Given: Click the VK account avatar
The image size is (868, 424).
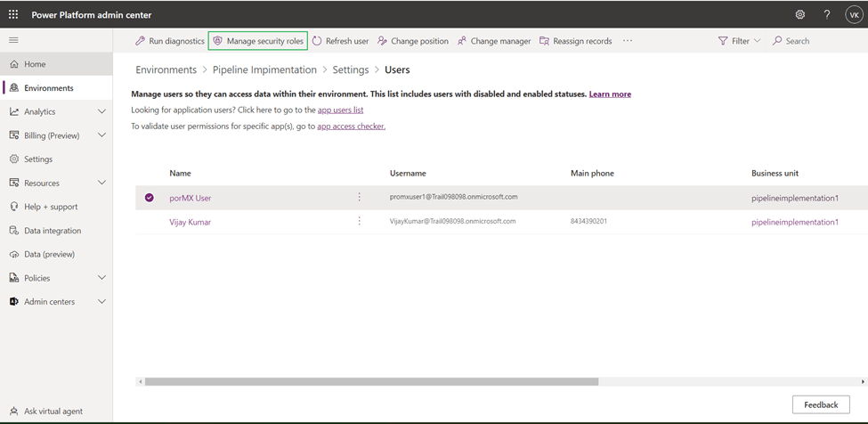Looking at the screenshot, I should [853, 14].
